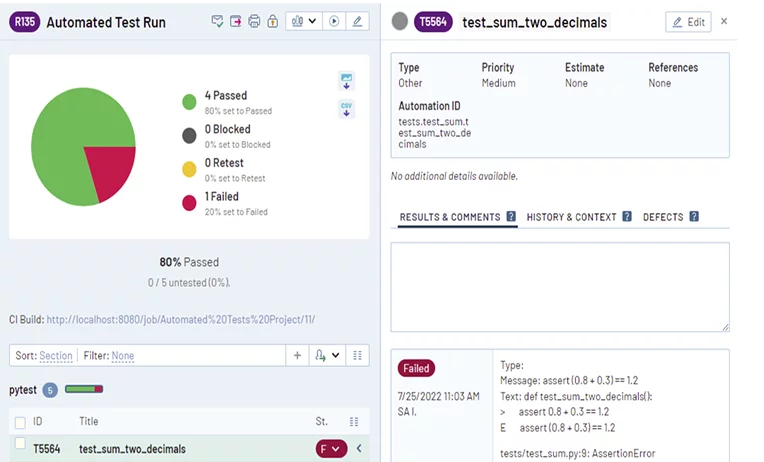
Task: Click the print run icon
Action: point(254,21)
